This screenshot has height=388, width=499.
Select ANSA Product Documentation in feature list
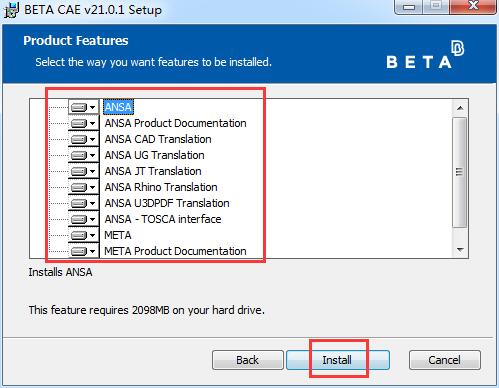click(x=175, y=123)
